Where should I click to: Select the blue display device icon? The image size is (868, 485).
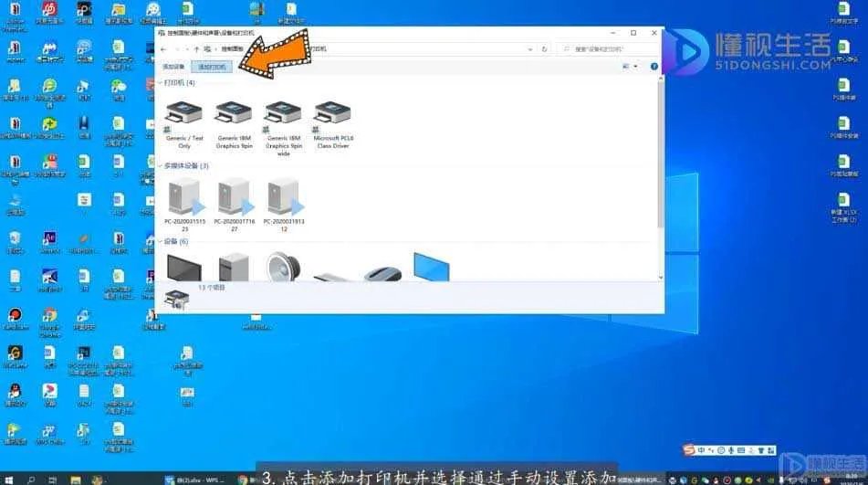click(431, 267)
